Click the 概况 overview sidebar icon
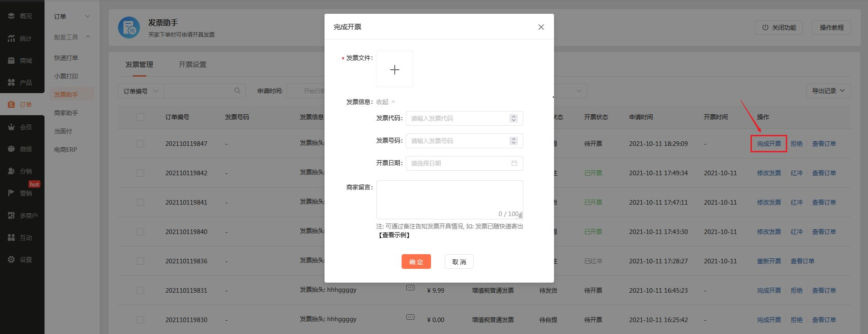The height and width of the screenshot is (334, 868). 11,16
